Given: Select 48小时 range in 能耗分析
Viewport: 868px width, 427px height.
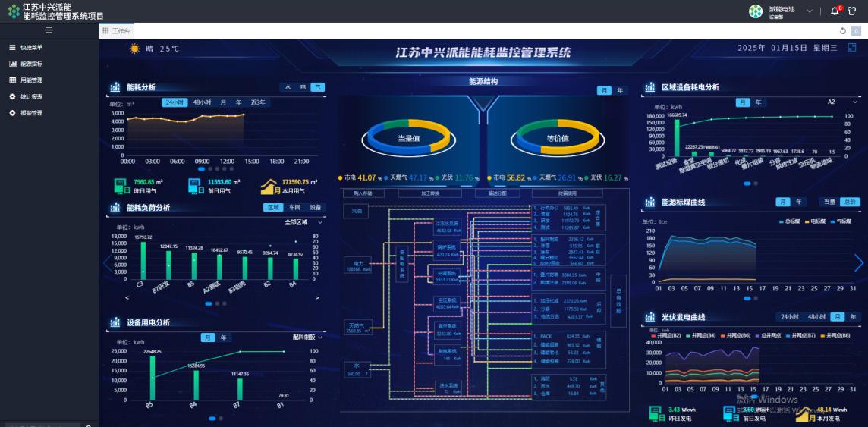Looking at the screenshot, I should click(202, 102).
